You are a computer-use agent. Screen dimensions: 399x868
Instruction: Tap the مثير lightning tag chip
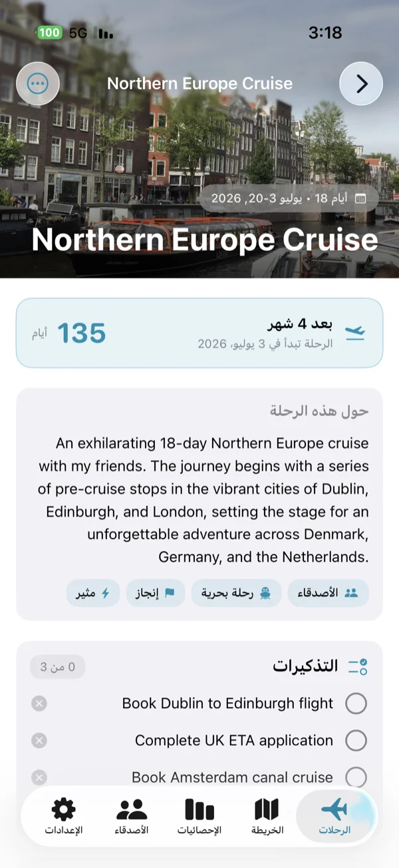point(93,593)
